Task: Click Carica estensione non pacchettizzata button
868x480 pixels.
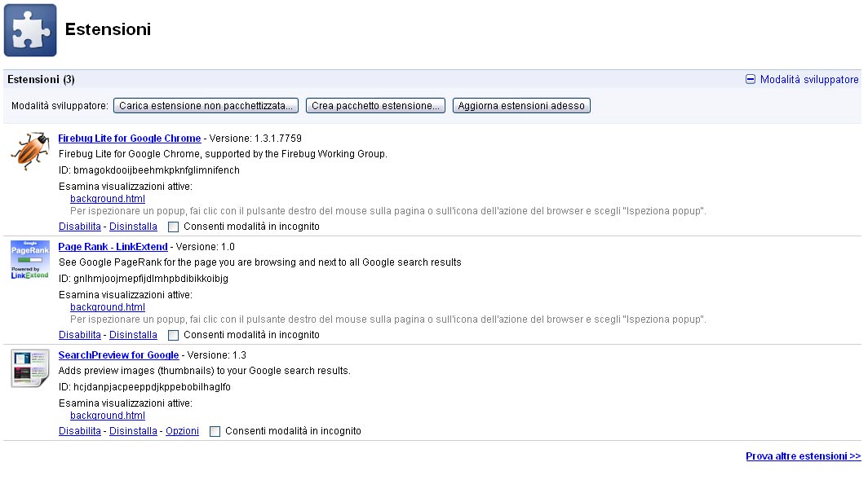Action: click(x=206, y=106)
